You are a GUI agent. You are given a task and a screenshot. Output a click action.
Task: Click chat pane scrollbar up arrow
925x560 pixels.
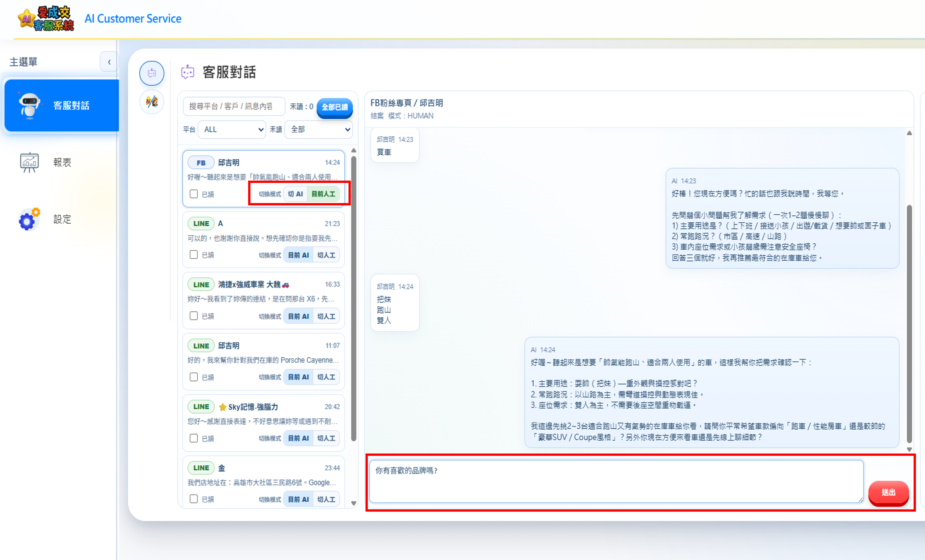(909, 133)
